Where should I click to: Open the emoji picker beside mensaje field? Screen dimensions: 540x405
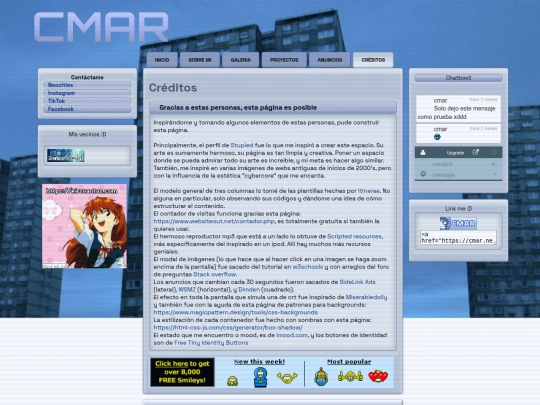(x=423, y=174)
